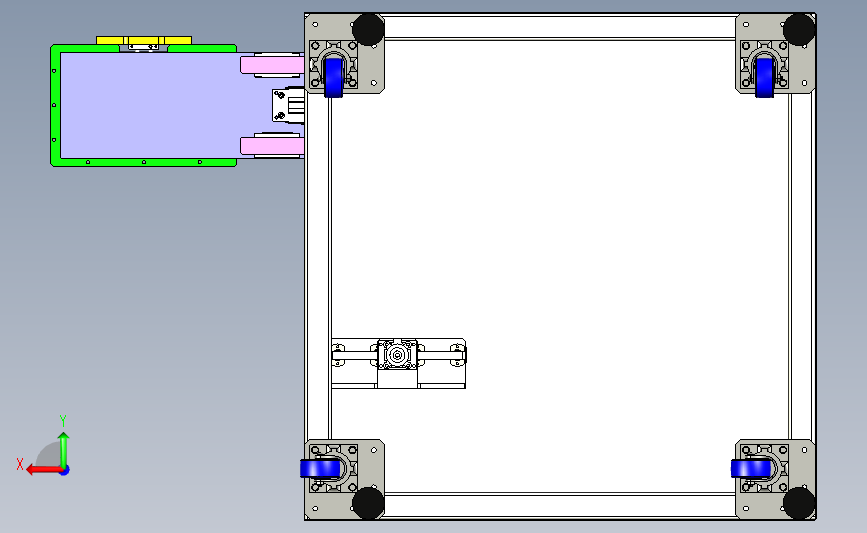The image size is (867, 533).
Task: Select the top aluminum profile beam
Action: [560, 27]
